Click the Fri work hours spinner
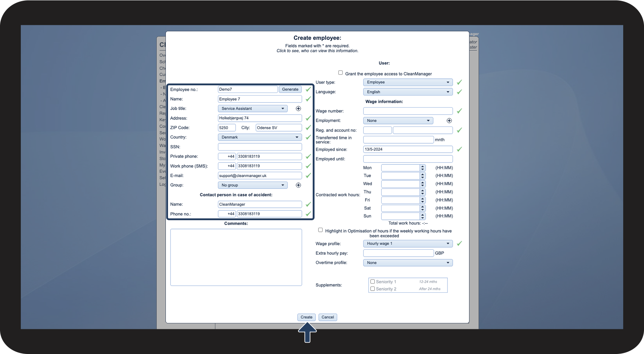The image size is (644, 354). click(x=423, y=200)
